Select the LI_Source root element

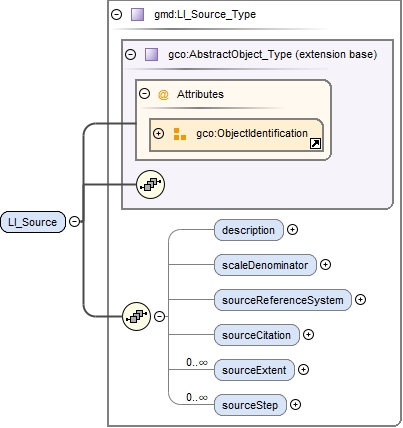pyautogui.click(x=33, y=222)
